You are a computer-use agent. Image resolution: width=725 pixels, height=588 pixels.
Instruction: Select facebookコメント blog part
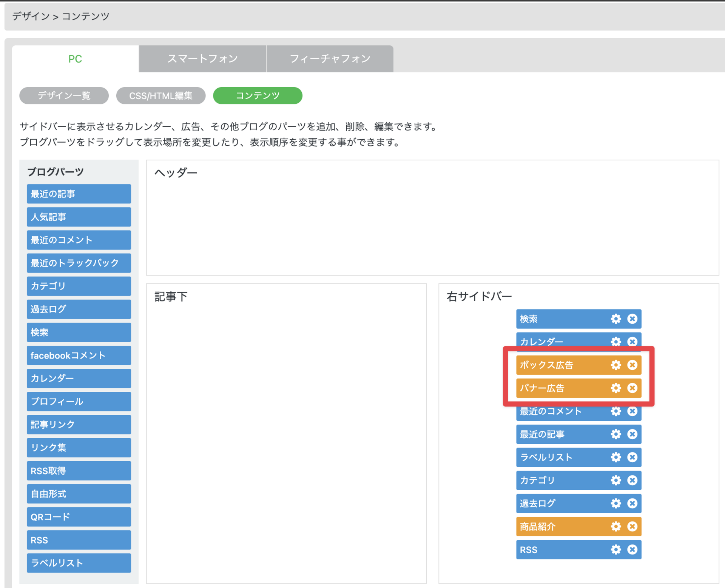point(79,356)
